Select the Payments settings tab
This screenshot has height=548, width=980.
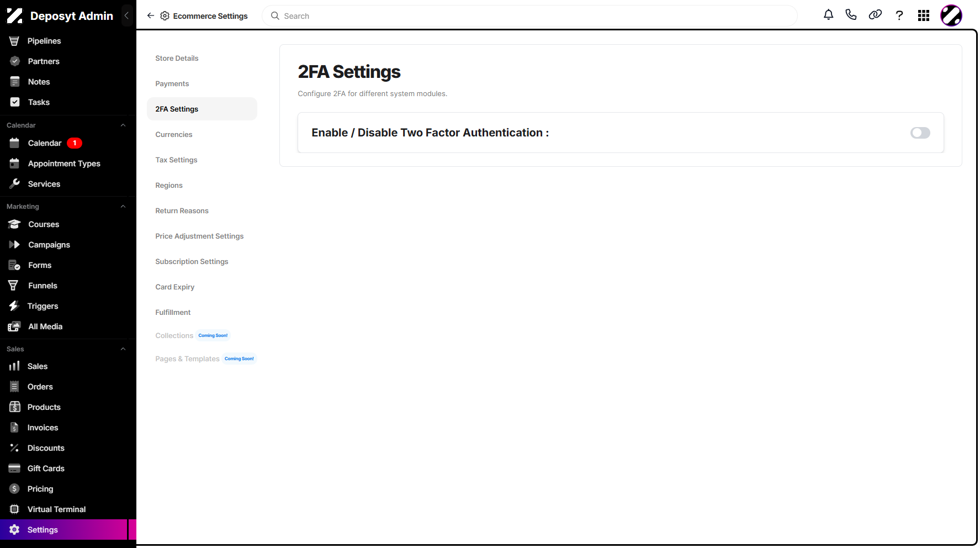click(202, 83)
